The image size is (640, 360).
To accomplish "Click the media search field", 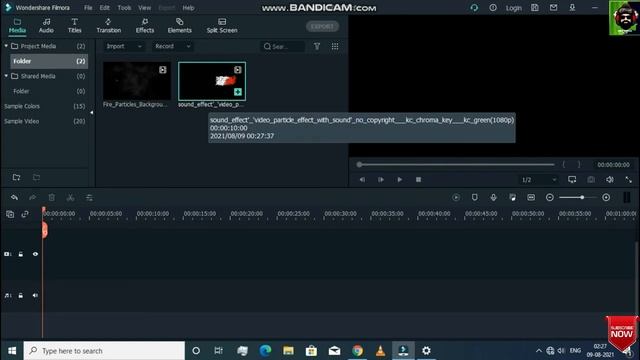I will pos(283,47).
